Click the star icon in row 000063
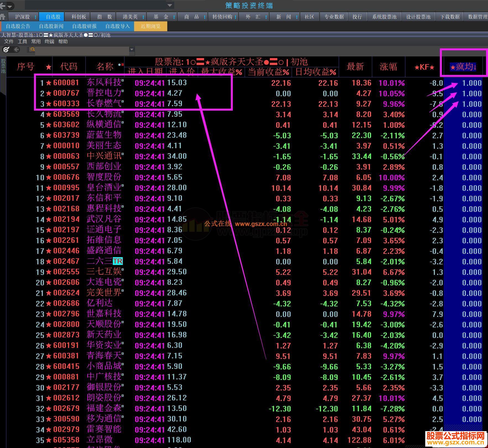The image size is (488, 448). coord(49,156)
